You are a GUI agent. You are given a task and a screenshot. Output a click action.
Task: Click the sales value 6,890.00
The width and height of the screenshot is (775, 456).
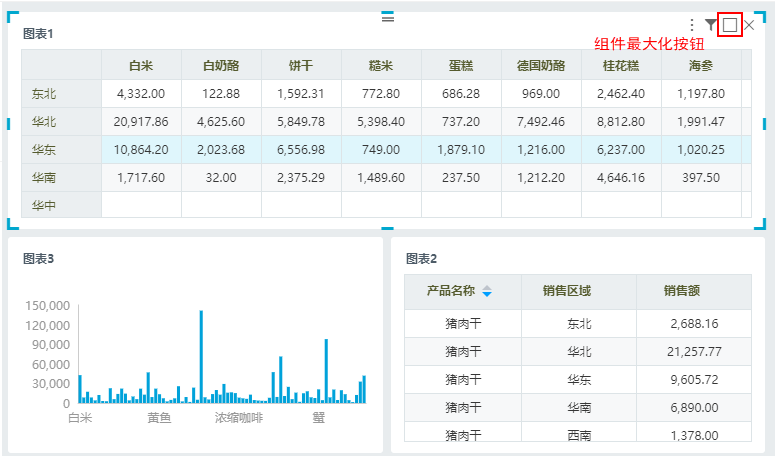(694, 408)
